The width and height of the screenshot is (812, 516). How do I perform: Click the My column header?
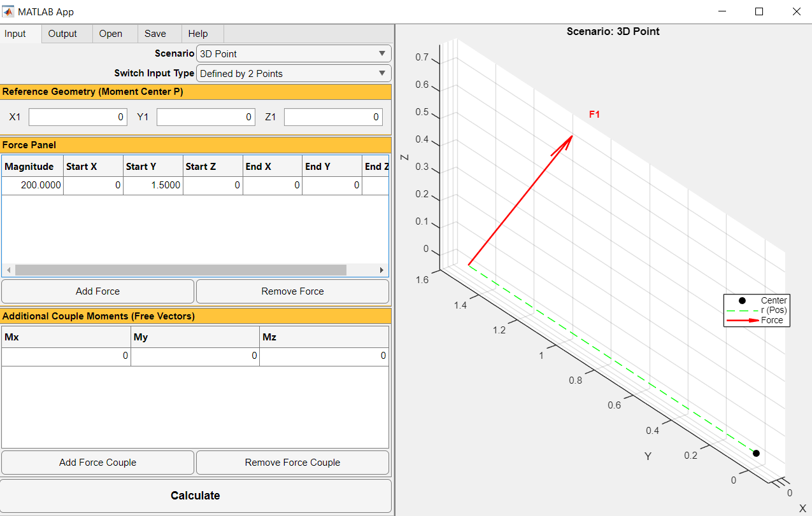pyautogui.click(x=195, y=337)
